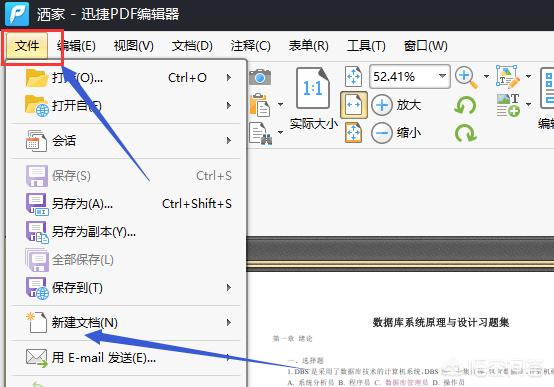The image size is (554, 387).
Task: Click the zoom in magnifier icon
Action: point(466,77)
